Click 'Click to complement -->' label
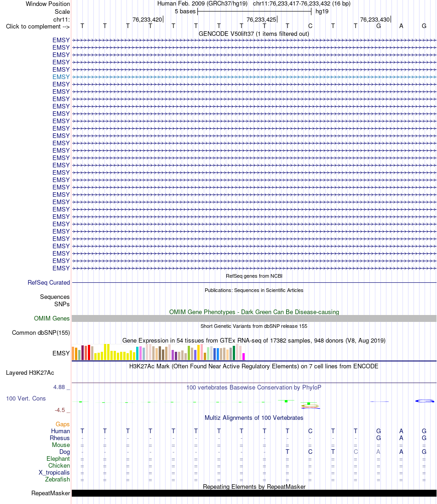Image resolution: width=437 pixels, height=504 pixels. click(x=38, y=26)
